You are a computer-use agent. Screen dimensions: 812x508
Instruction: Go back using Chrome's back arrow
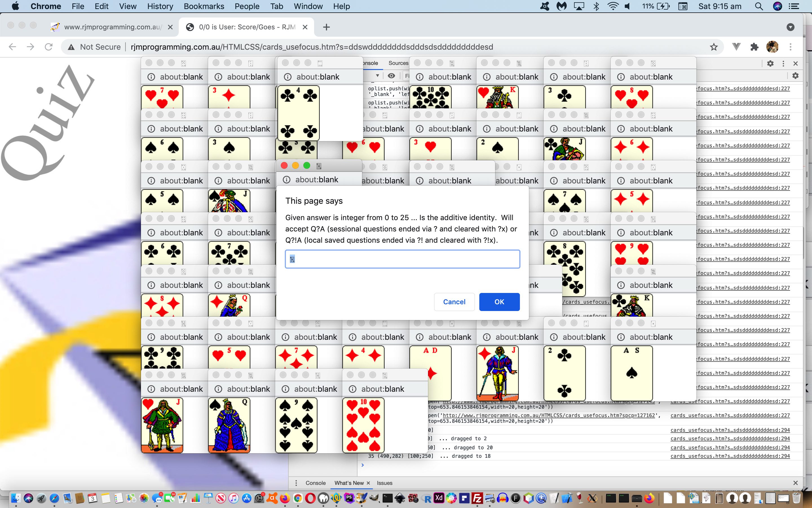click(x=12, y=47)
